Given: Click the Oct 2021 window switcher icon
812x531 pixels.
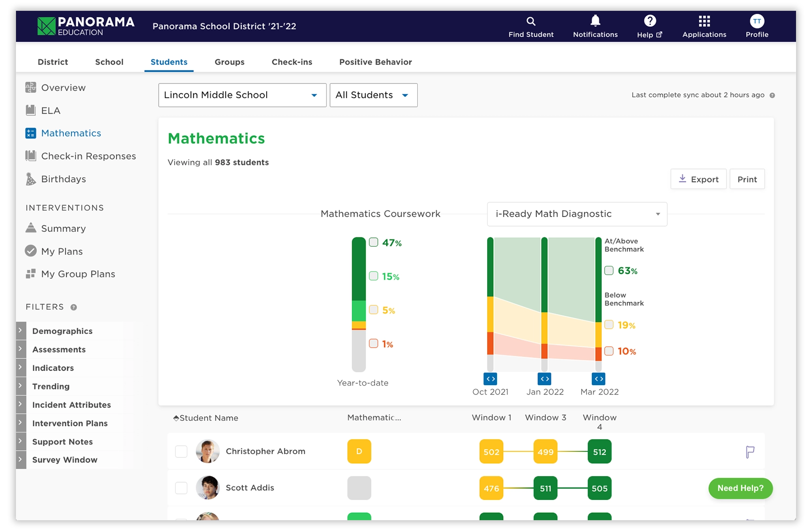Looking at the screenshot, I should coord(490,379).
